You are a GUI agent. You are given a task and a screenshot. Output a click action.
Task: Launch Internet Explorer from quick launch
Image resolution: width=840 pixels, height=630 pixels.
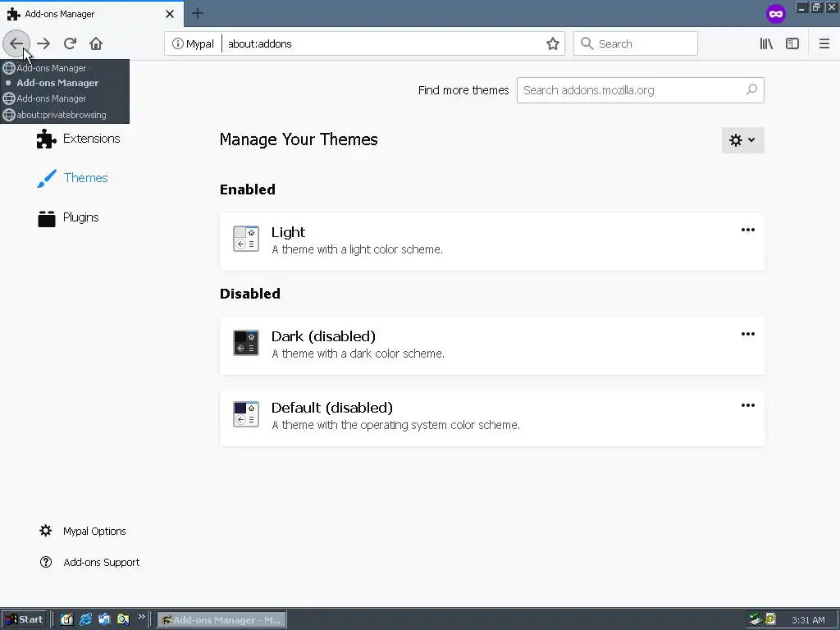(85, 620)
